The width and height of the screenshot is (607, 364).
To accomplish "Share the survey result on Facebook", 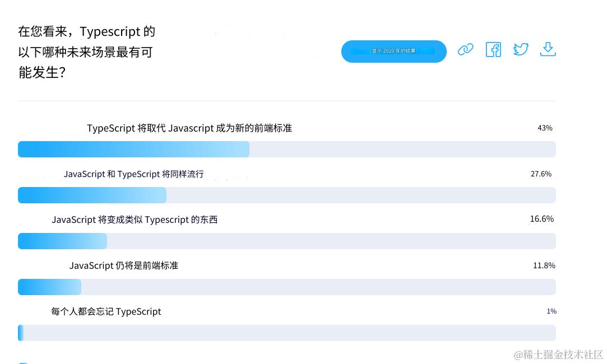I will 493,50.
